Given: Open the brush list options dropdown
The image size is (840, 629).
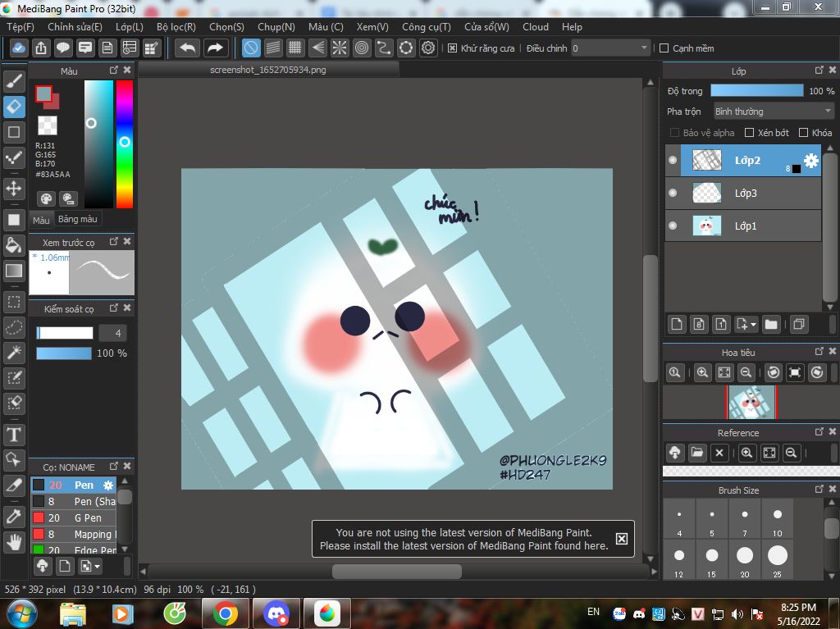Looking at the screenshot, I should [89, 566].
